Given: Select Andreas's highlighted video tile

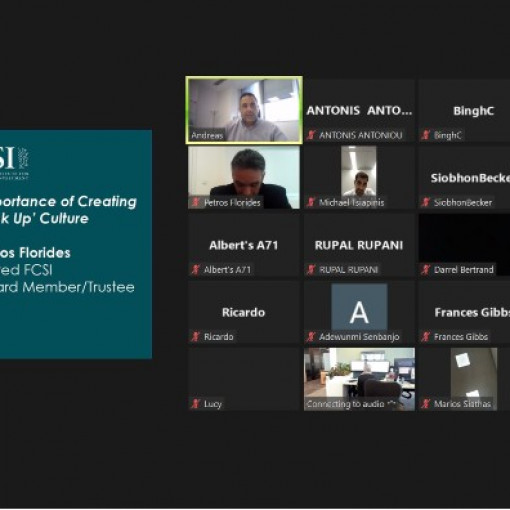Looking at the screenshot, I should click(x=244, y=110).
